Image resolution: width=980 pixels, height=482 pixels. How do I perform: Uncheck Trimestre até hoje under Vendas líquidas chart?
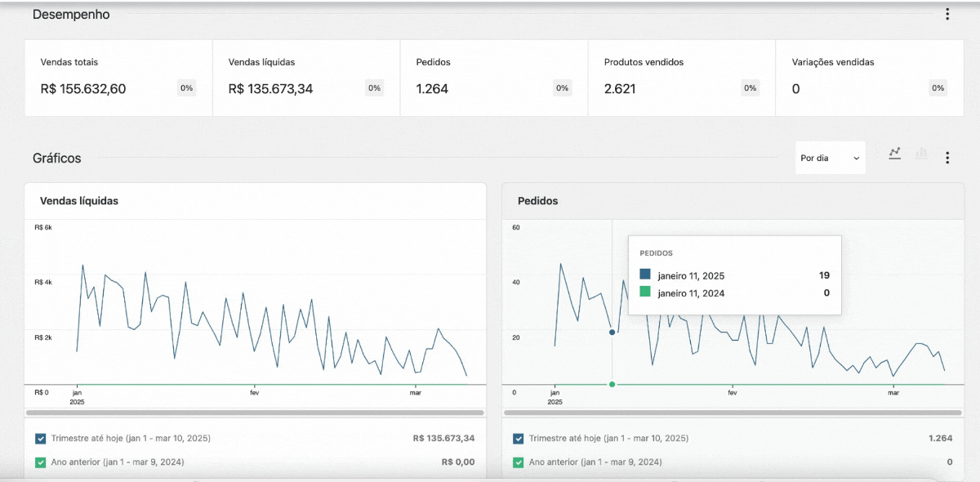point(41,439)
